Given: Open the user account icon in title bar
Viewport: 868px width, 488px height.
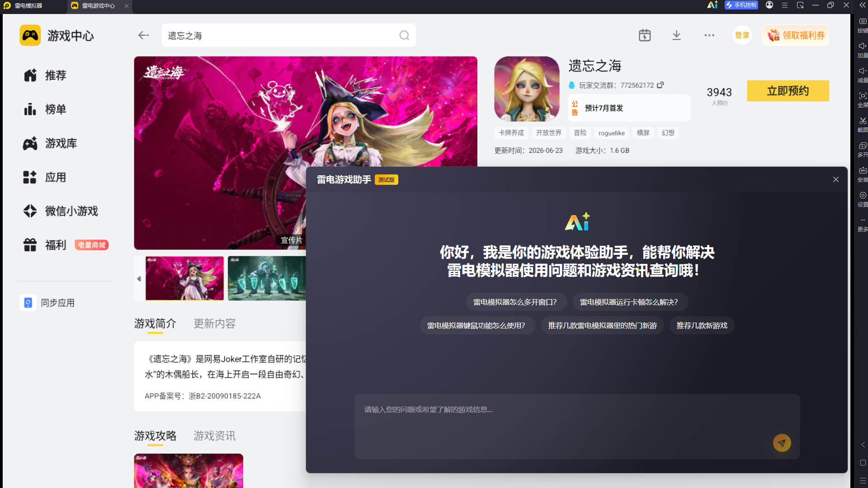Looking at the screenshot, I should pos(769,5).
